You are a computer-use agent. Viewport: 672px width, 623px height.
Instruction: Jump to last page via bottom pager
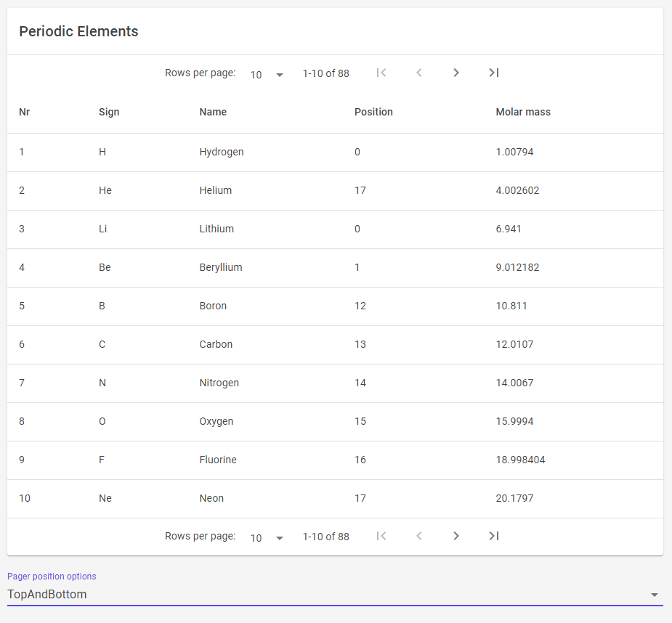tap(493, 536)
